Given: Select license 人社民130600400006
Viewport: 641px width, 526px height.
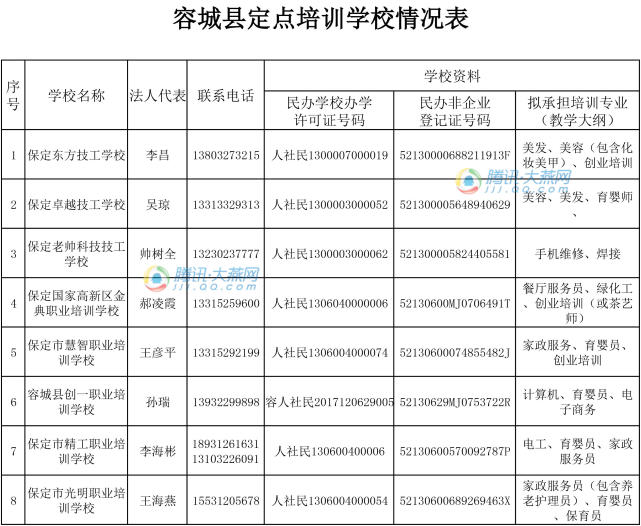Looking at the screenshot, I should coord(330,451).
